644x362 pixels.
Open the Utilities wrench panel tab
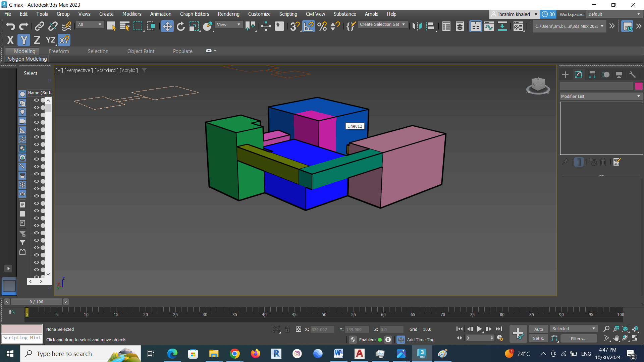(x=632, y=74)
